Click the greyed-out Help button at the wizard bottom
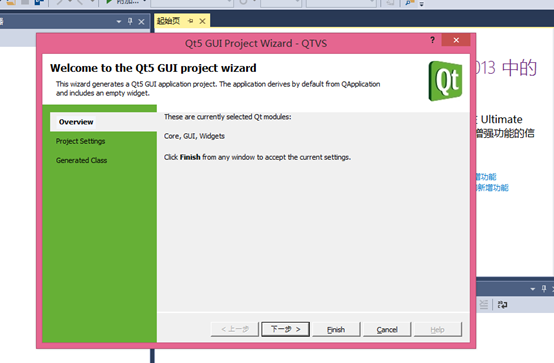 tap(437, 329)
